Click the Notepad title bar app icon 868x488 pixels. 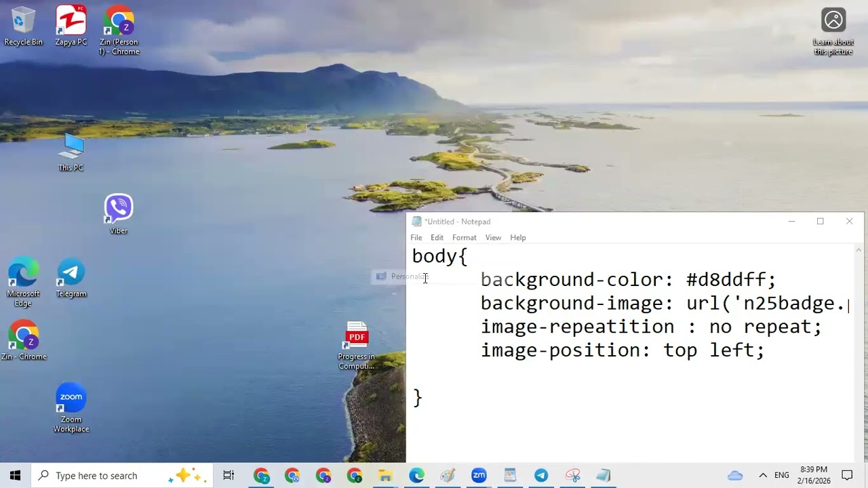(416, 222)
